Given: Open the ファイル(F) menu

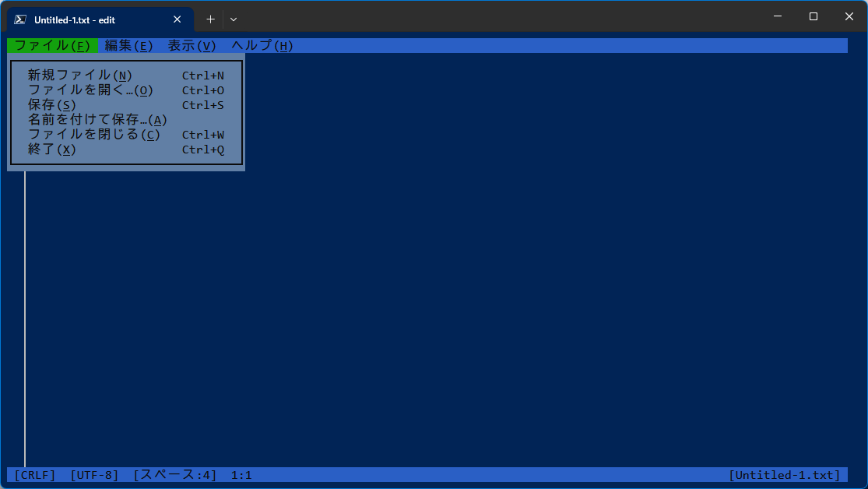Looking at the screenshot, I should pos(53,45).
